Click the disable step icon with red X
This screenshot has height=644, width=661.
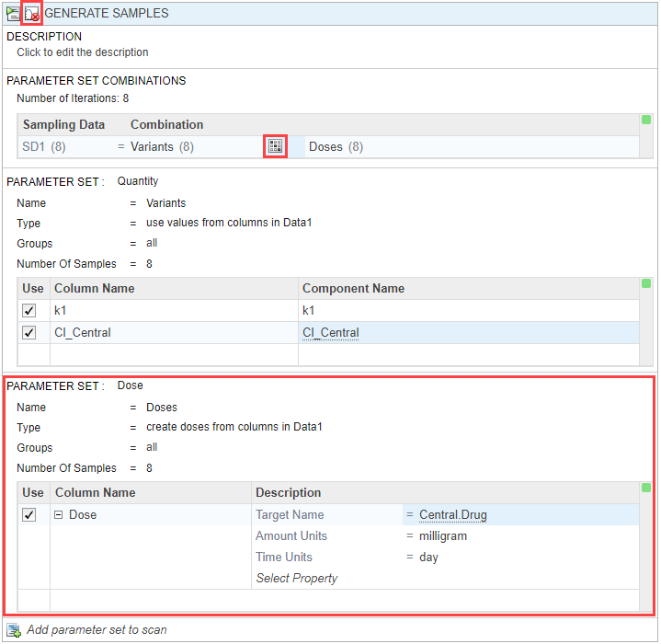31,14
